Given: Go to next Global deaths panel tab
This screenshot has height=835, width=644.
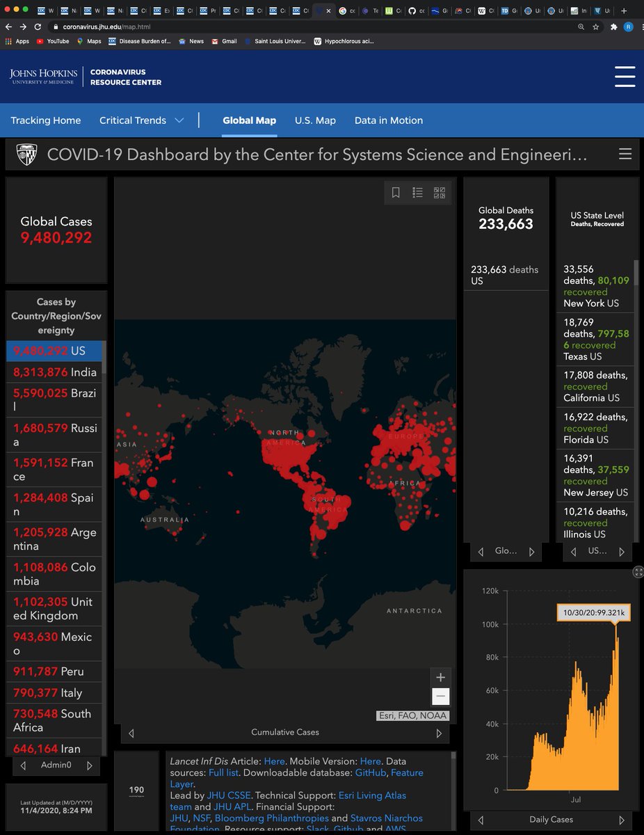Looking at the screenshot, I should pyautogui.click(x=532, y=552).
